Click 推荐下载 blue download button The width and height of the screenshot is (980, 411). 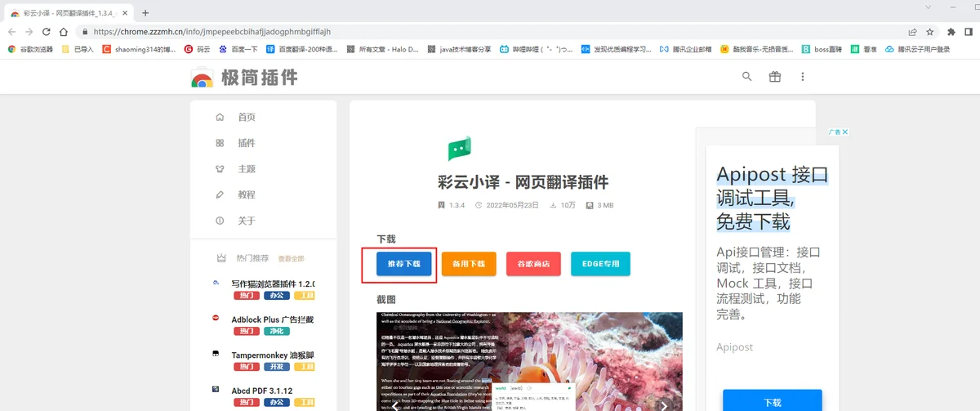coord(403,264)
